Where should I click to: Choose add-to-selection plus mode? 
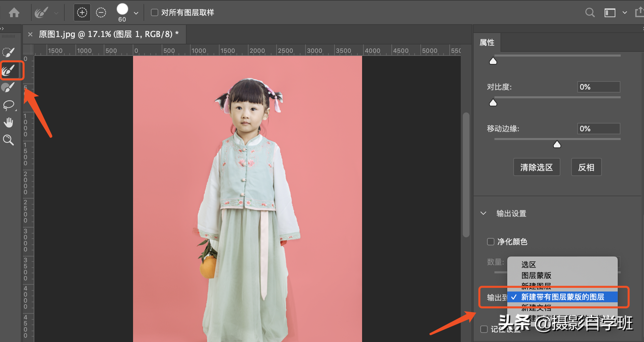82,13
